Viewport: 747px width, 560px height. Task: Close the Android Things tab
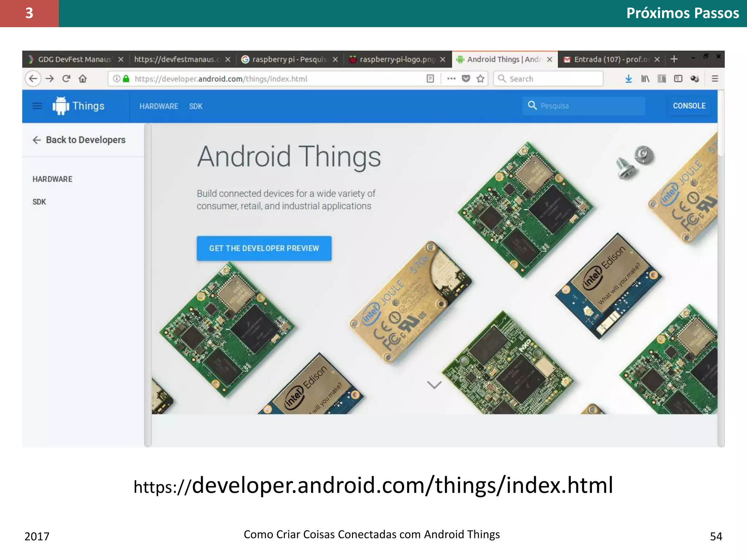(x=550, y=59)
